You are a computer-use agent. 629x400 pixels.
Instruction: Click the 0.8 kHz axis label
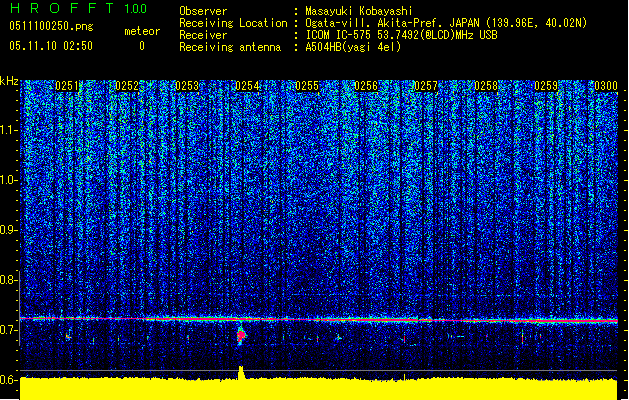[x=8, y=280]
